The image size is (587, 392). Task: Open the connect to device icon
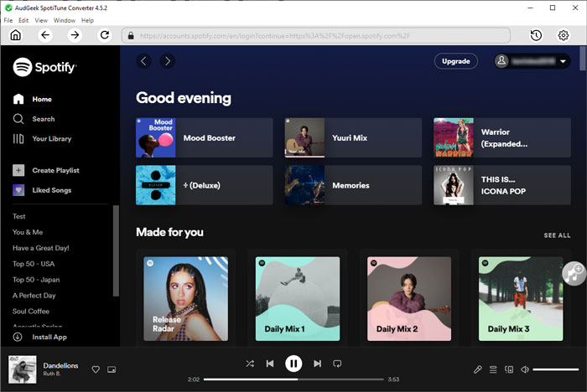pos(509,369)
